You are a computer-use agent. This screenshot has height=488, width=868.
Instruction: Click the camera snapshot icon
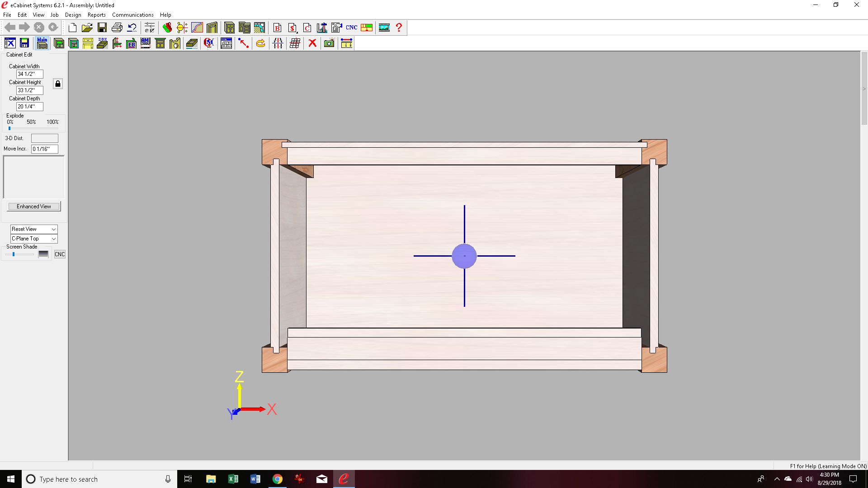point(329,43)
